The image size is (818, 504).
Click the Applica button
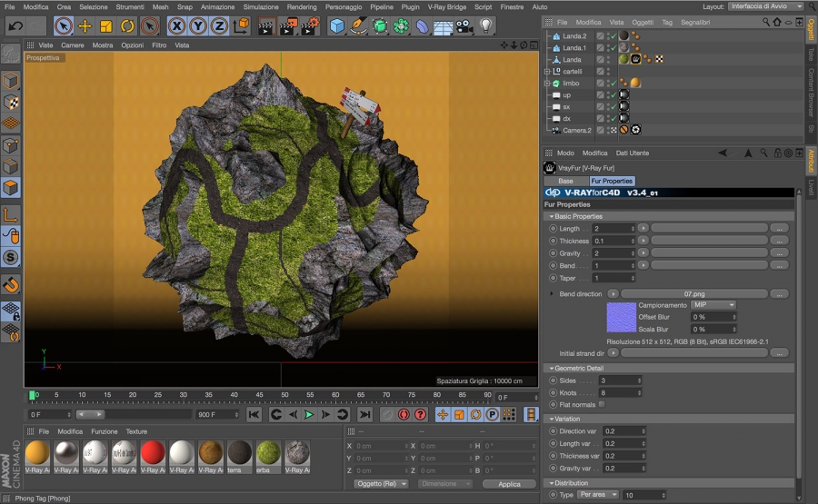click(x=509, y=484)
